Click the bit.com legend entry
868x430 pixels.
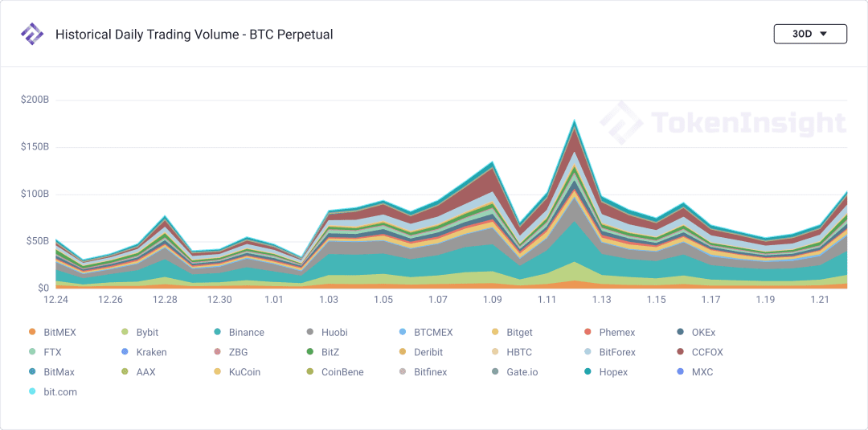(x=52, y=391)
